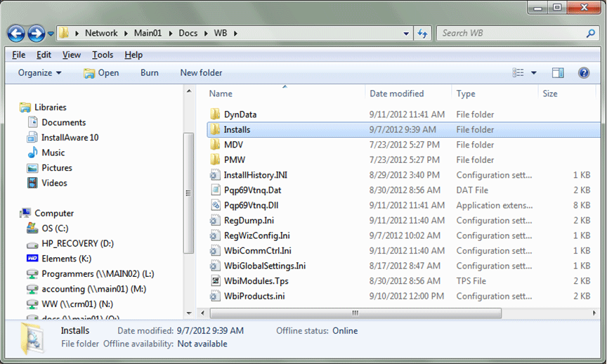Select the HP_RECOVERY (D:) drive
The image size is (607, 364).
pos(78,244)
